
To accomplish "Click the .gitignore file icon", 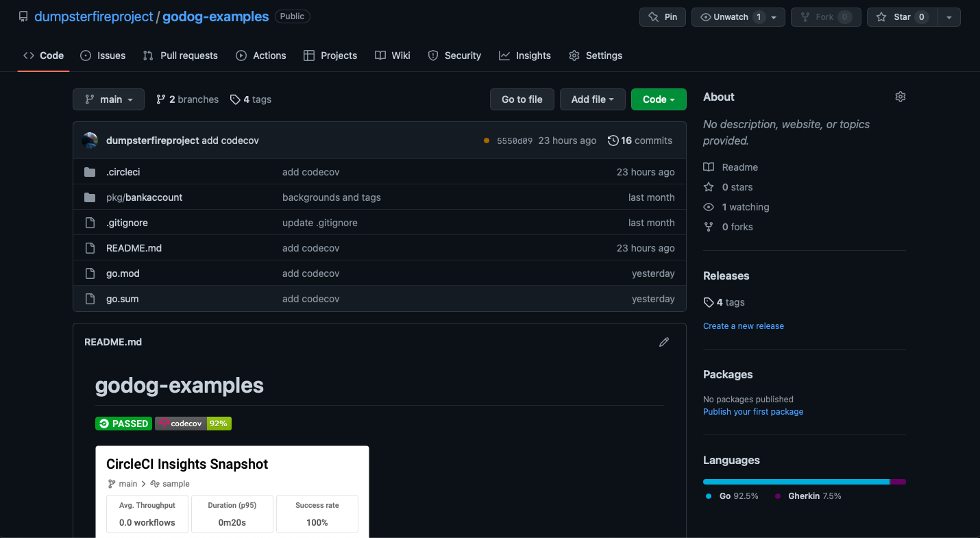I will click(x=90, y=223).
